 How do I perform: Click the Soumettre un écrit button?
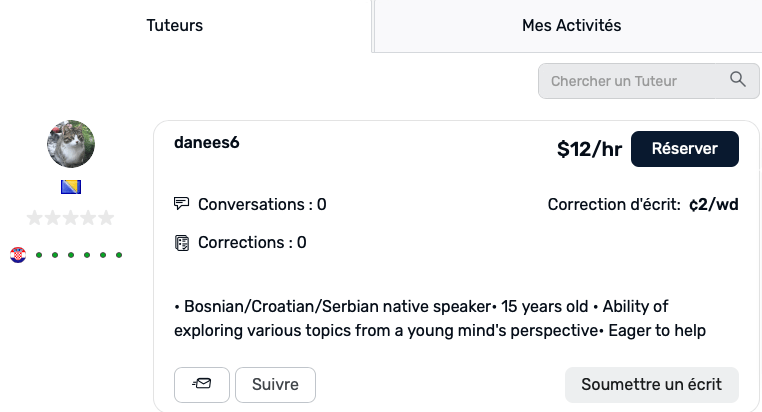pyautogui.click(x=651, y=384)
